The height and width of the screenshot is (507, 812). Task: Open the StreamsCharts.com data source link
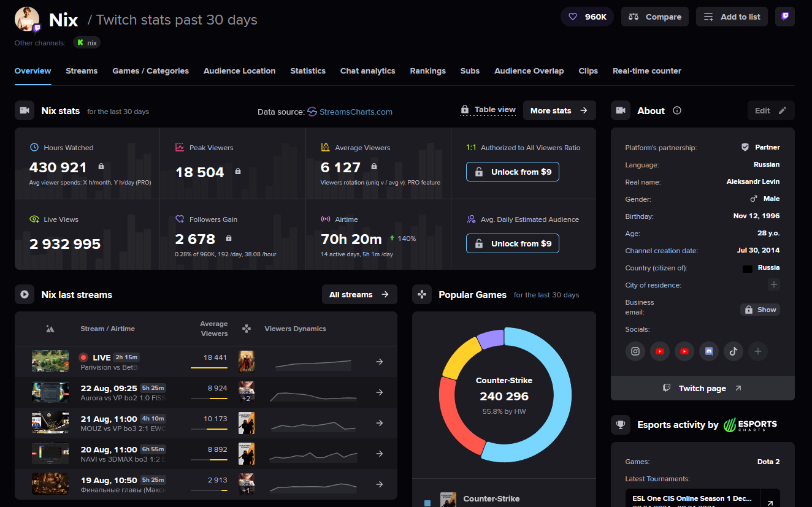click(x=350, y=112)
